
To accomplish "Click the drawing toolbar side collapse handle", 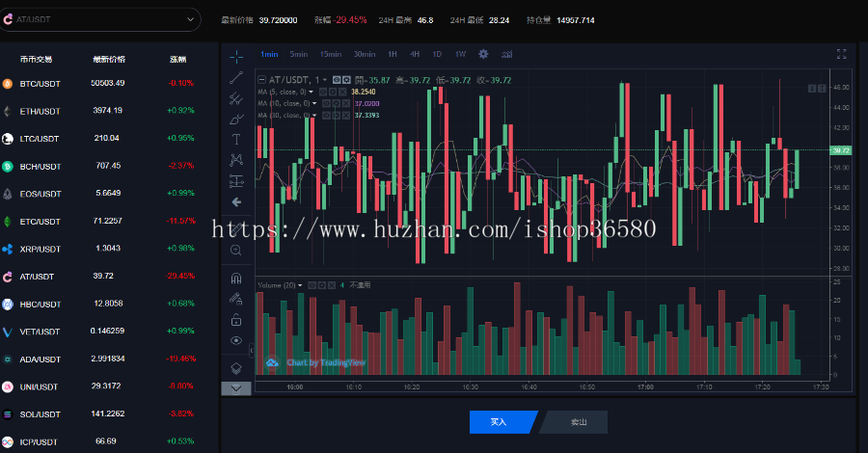I will [252, 350].
